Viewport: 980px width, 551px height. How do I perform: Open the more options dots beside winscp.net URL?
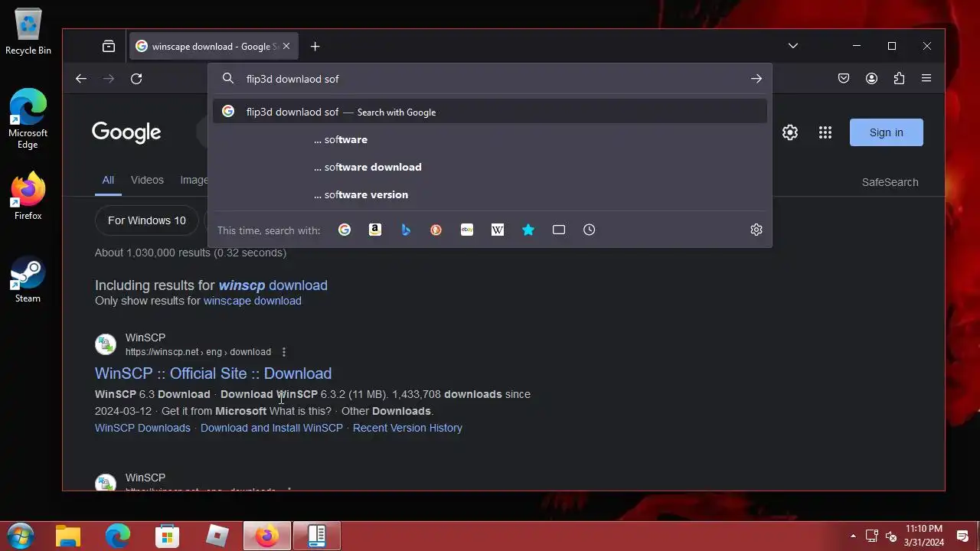284,352
